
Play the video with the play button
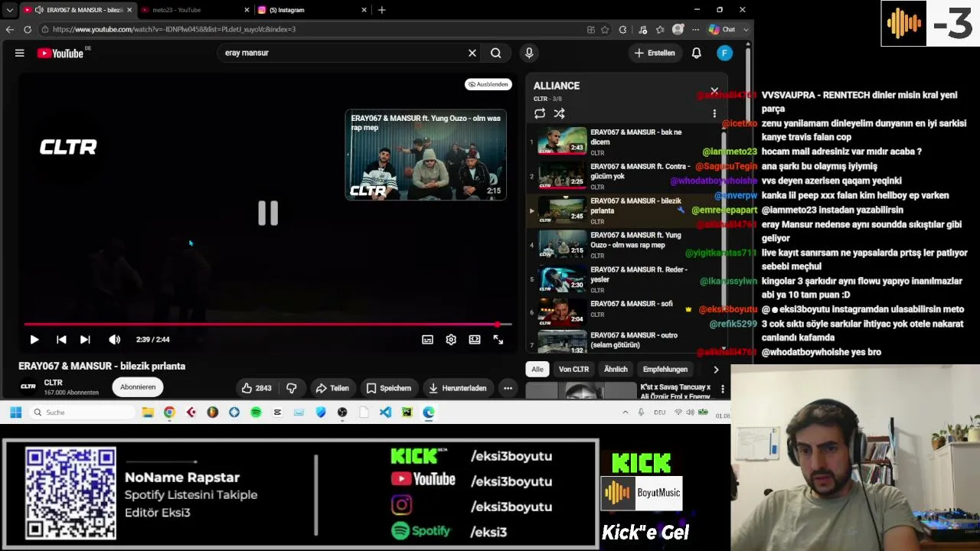[x=34, y=340]
